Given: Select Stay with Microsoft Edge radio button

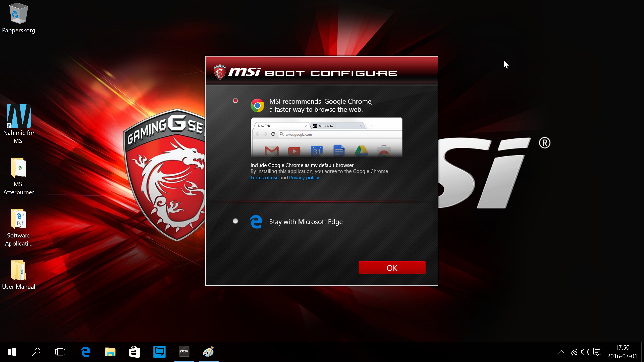Looking at the screenshot, I should (235, 221).
